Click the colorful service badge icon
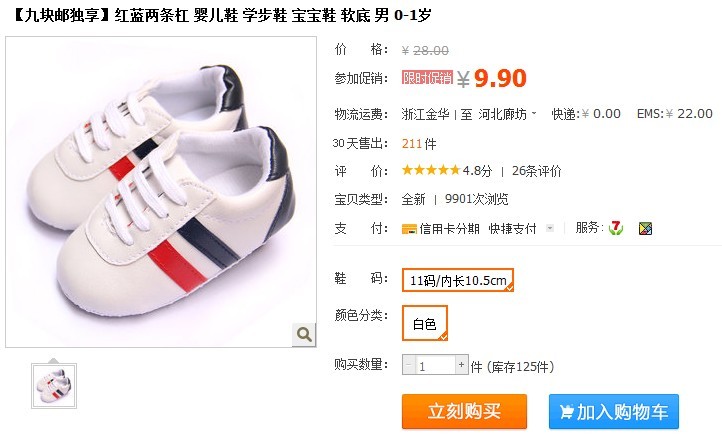The height and width of the screenshot is (438, 722). point(645,228)
